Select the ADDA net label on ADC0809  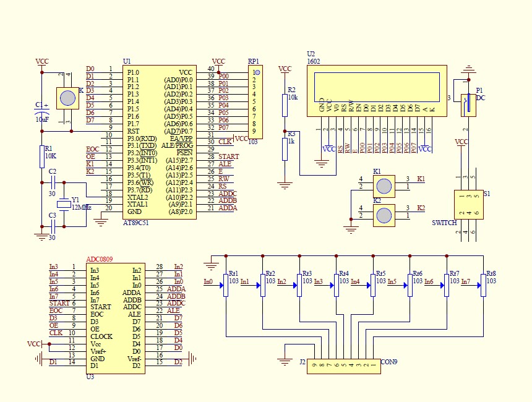(176, 289)
